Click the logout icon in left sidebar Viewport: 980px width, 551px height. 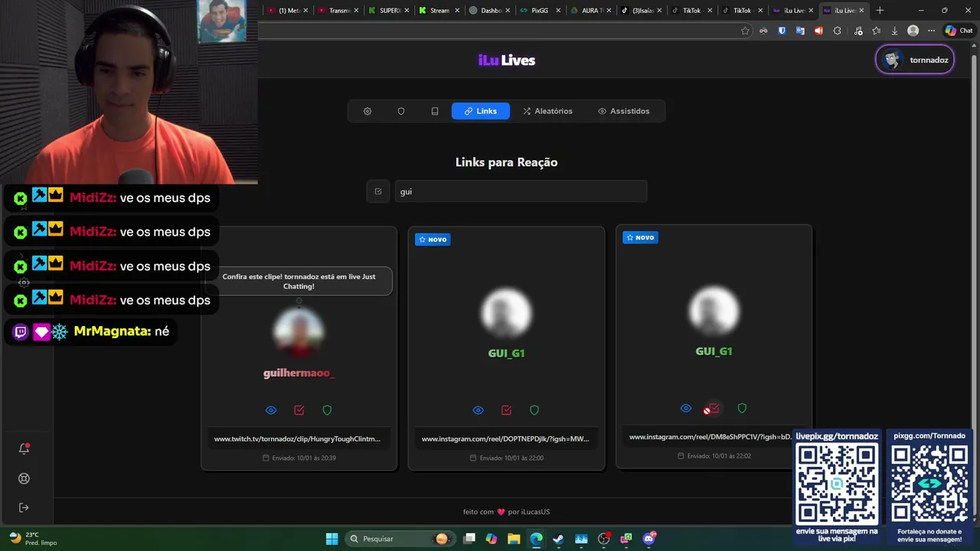click(24, 507)
